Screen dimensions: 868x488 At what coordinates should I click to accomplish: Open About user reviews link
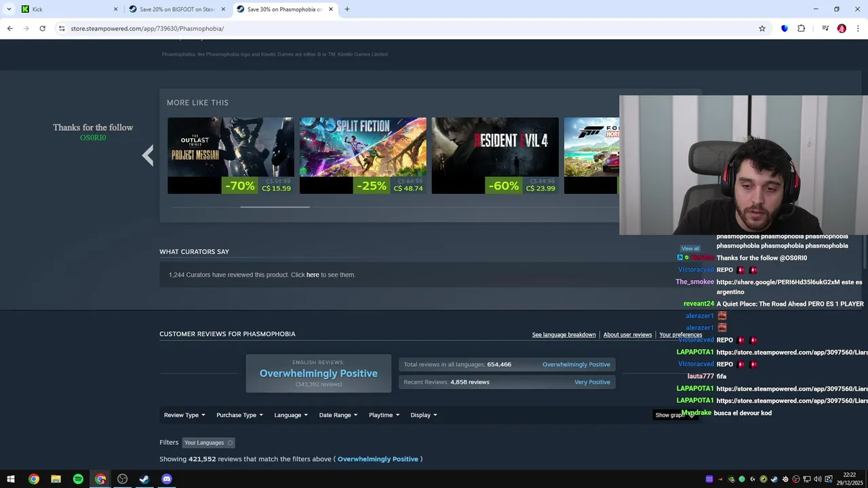tap(627, 335)
